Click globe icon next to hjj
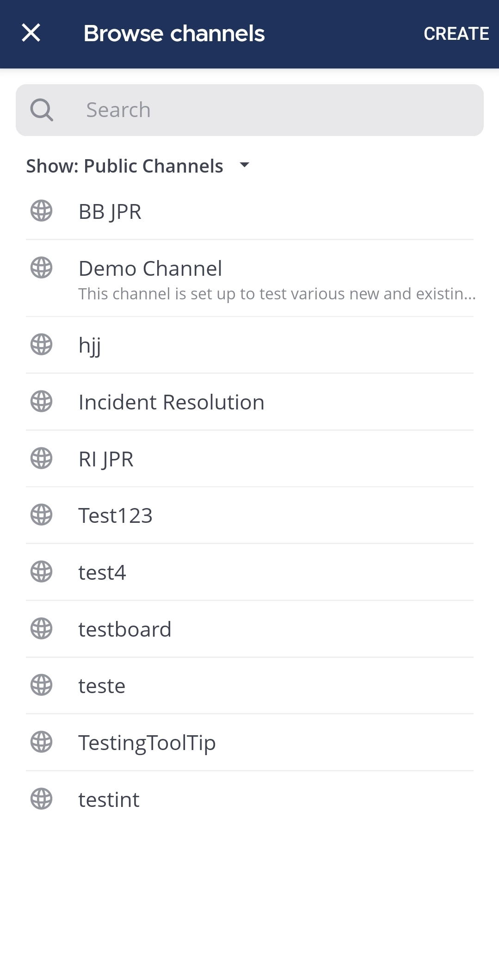 point(41,345)
